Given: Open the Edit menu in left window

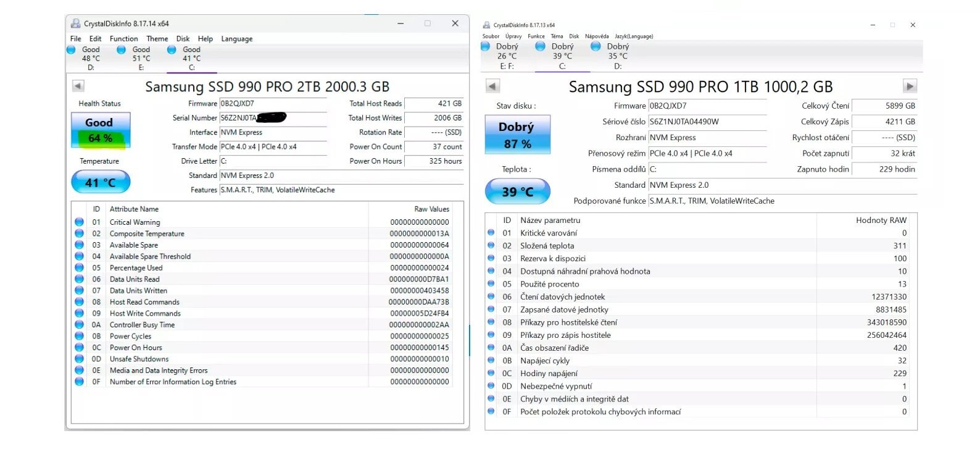Looking at the screenshot, I should click(95, 38).
